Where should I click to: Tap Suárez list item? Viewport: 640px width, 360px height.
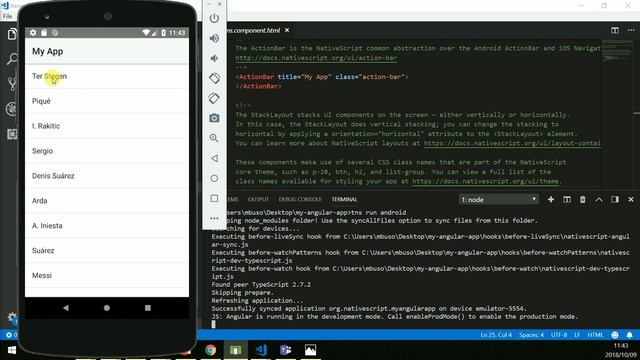107,251
